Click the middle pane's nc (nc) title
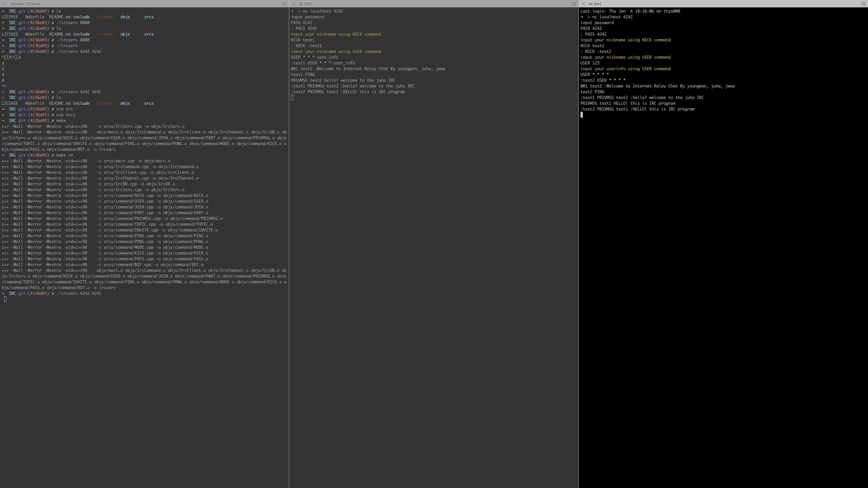The image size is (868, 488). click(305, 4)
